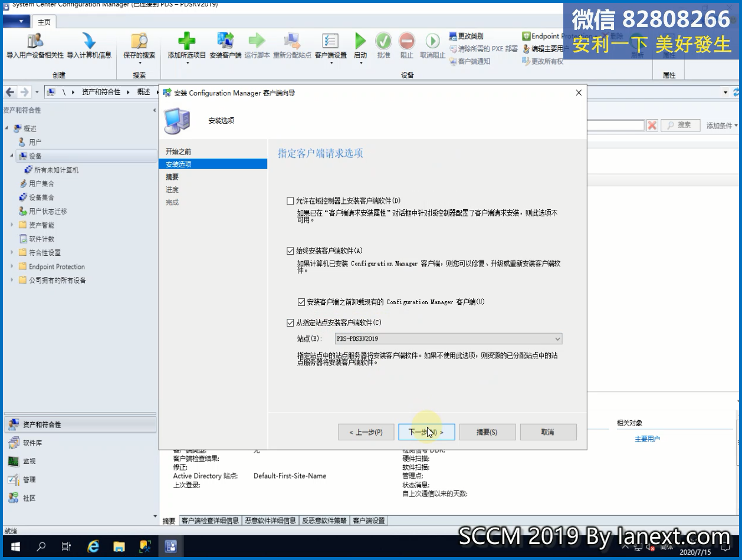
Task: Click Summary button (摘要)
Action: coord(487,432)
